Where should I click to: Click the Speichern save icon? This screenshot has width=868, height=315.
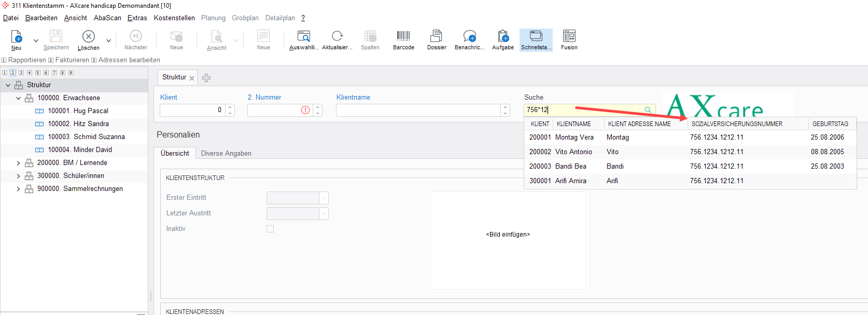[x=56, y=36]
